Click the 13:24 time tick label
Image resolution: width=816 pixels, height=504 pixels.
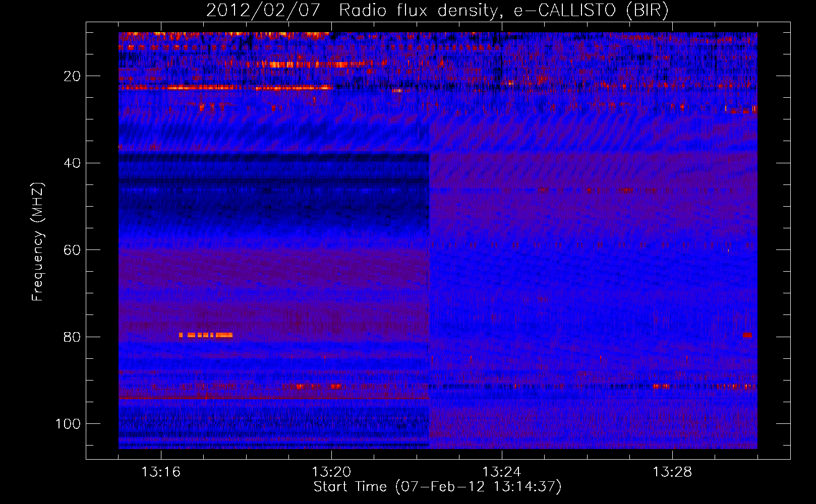(x=502, y=472)
